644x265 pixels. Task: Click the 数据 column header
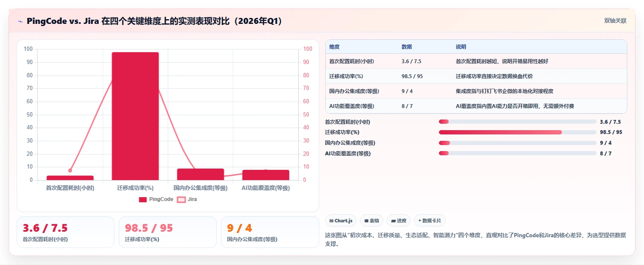[x=407, y=47]
